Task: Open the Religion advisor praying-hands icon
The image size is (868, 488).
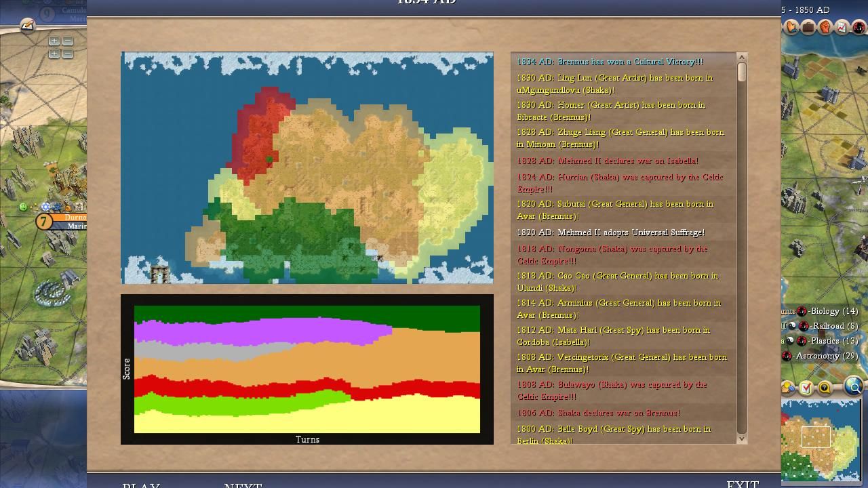Action: (791, 27)
